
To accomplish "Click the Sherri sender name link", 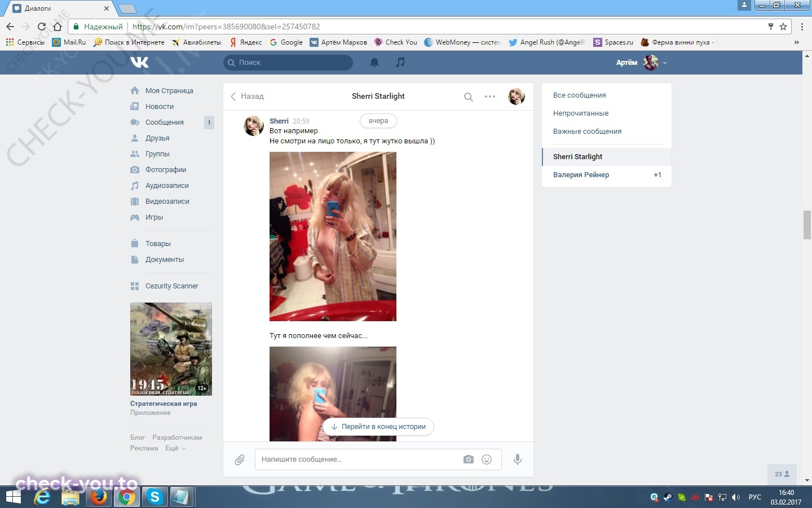I will click(279, 121).
